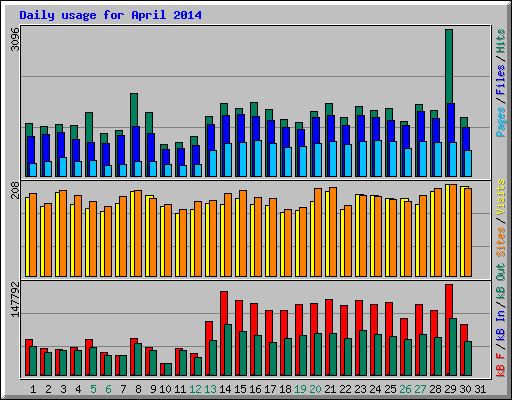Click the day 8 label on the x-axis
Image resolution: width=512 pixels, height=400 pixels.
(138, 389)
